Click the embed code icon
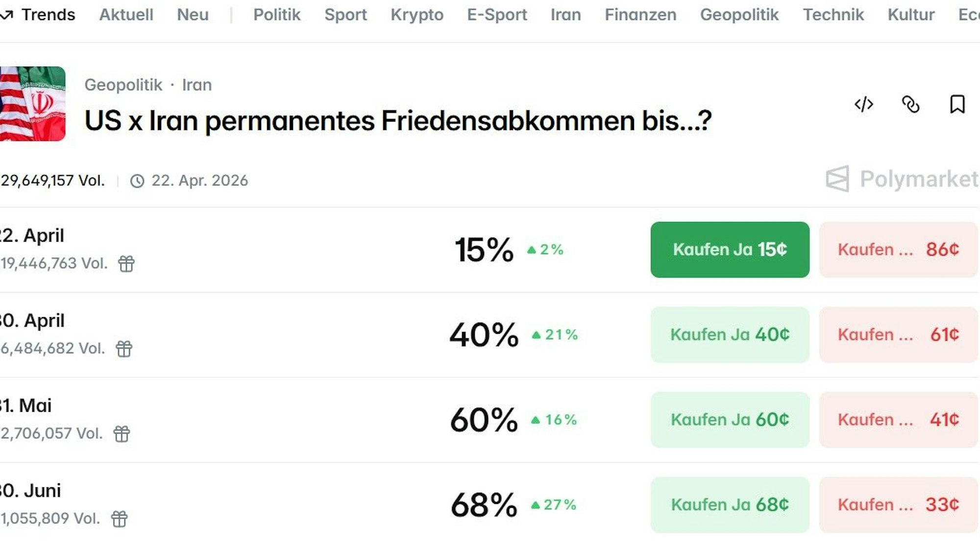Image resolution: width=980 pixels, height=551 pixels. coord(863,104)
